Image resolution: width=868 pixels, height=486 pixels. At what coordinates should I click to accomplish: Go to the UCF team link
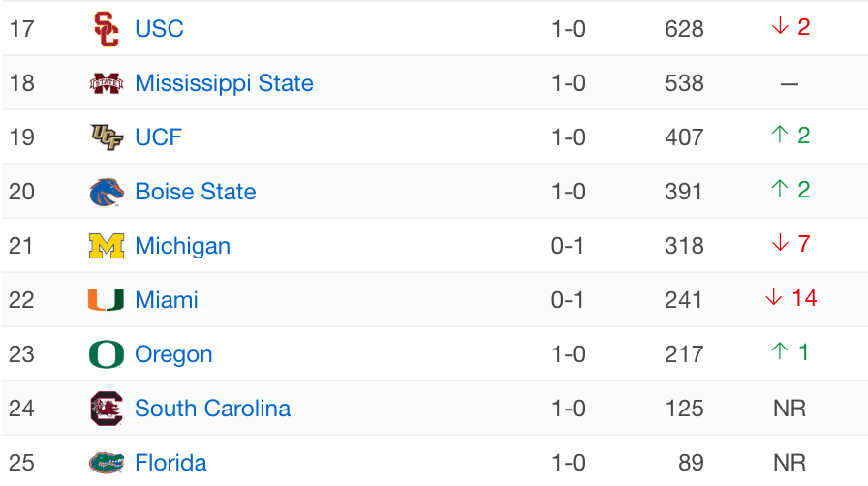click(158, 137)
